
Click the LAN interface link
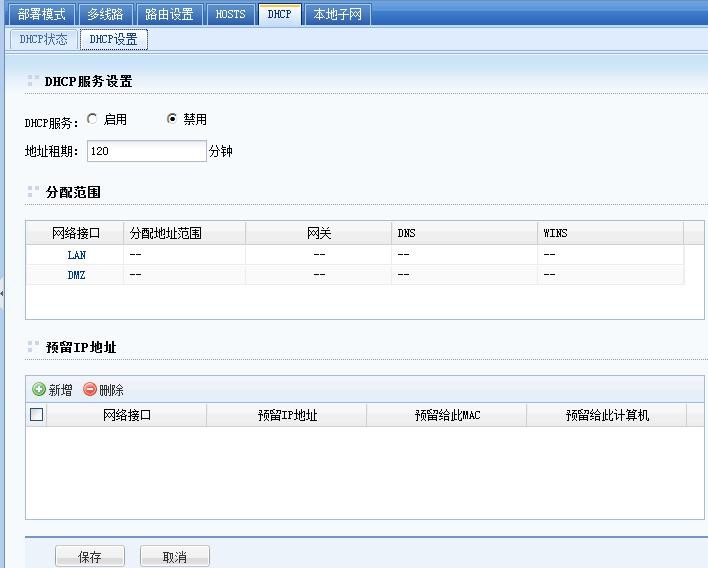pos(77,255)
